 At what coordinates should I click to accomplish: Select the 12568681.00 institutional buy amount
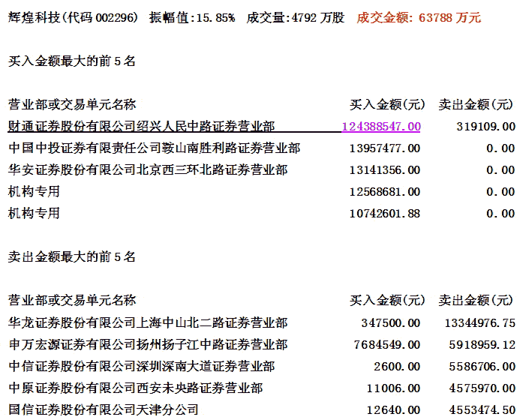click(385, 192)
